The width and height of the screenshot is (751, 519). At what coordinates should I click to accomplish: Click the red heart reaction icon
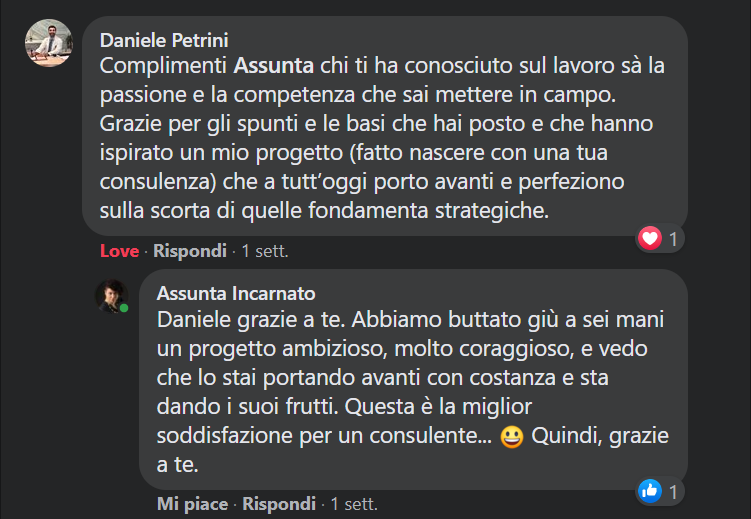[x=651, y=238]
